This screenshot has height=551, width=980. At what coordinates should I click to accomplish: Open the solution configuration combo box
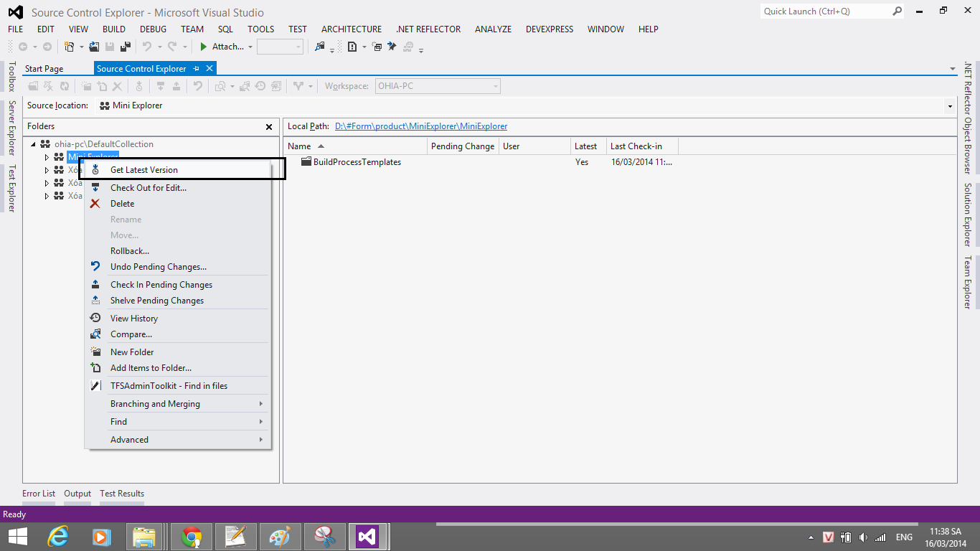click(x=280, y=47)
